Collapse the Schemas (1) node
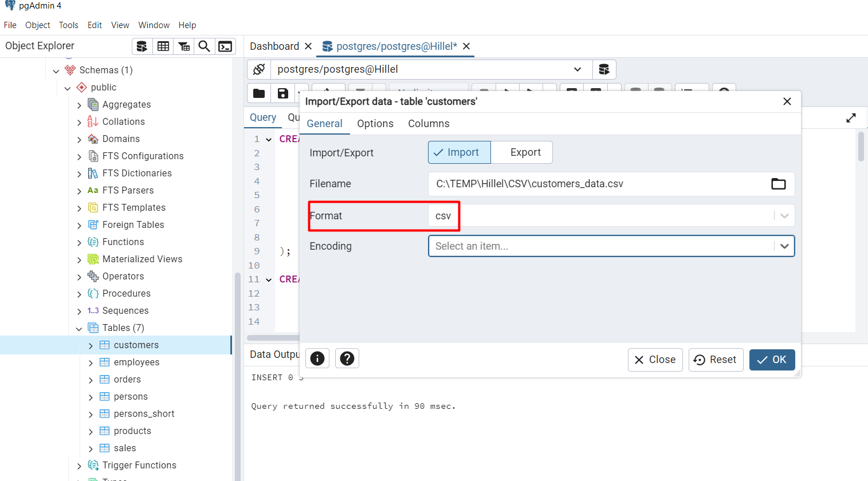Viewport: 868px width, 481px height. click(56, 70)
